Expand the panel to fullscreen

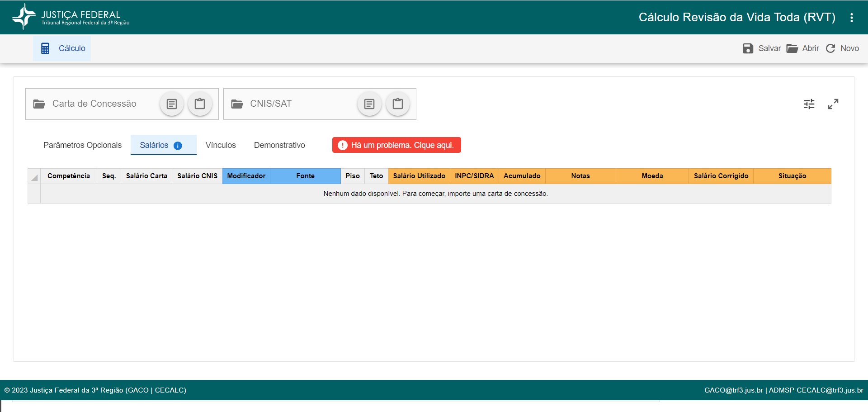[833, 104]
